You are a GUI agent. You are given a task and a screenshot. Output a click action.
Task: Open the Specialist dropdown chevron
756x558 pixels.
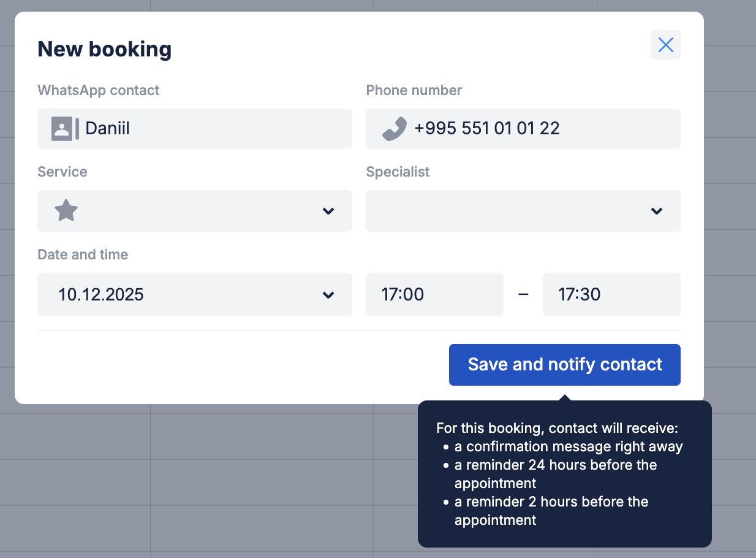pyautogui.click(x=657, y=211)
